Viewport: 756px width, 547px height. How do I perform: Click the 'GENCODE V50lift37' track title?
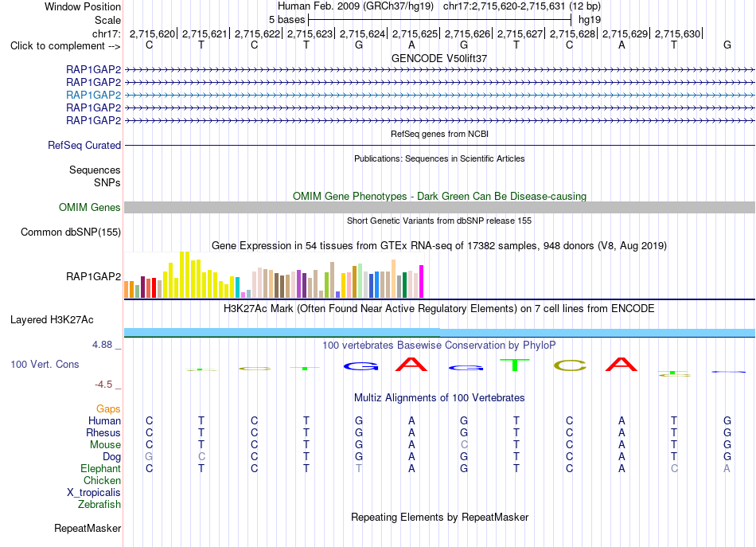(439, 58)
